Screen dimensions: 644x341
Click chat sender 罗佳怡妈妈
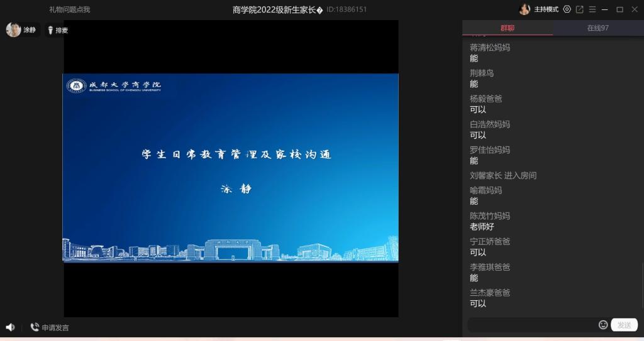pos(490,150)
